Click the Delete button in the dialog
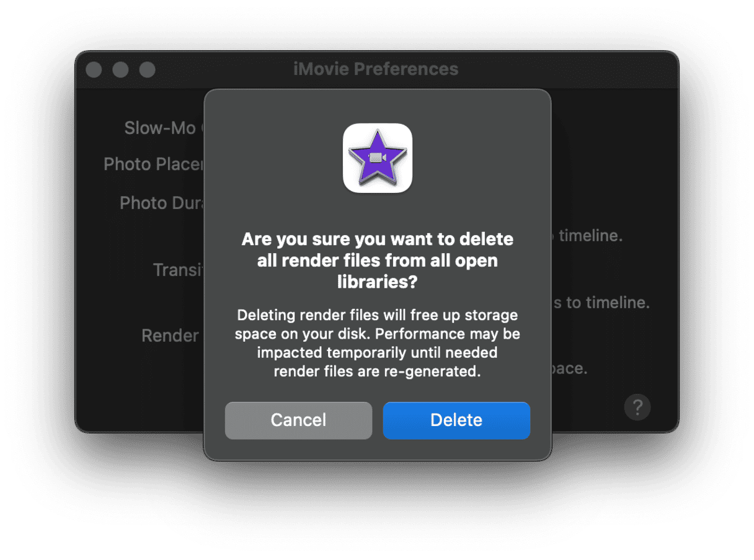This screenshot has width=754, height=560. [456, 420]
